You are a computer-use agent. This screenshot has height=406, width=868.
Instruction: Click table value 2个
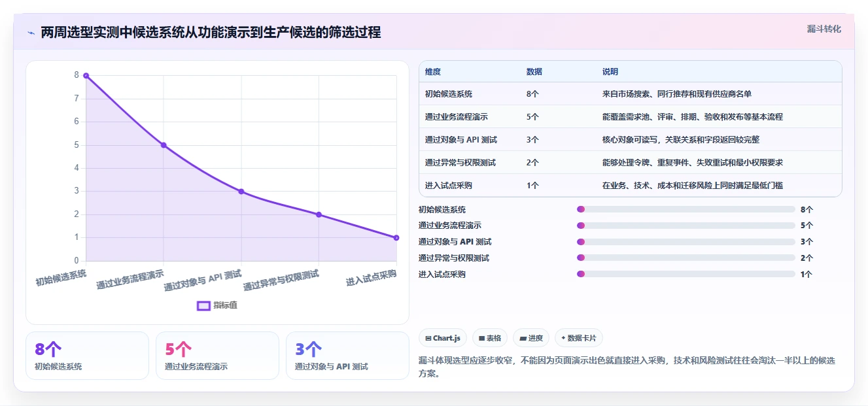tap(532, 163)
